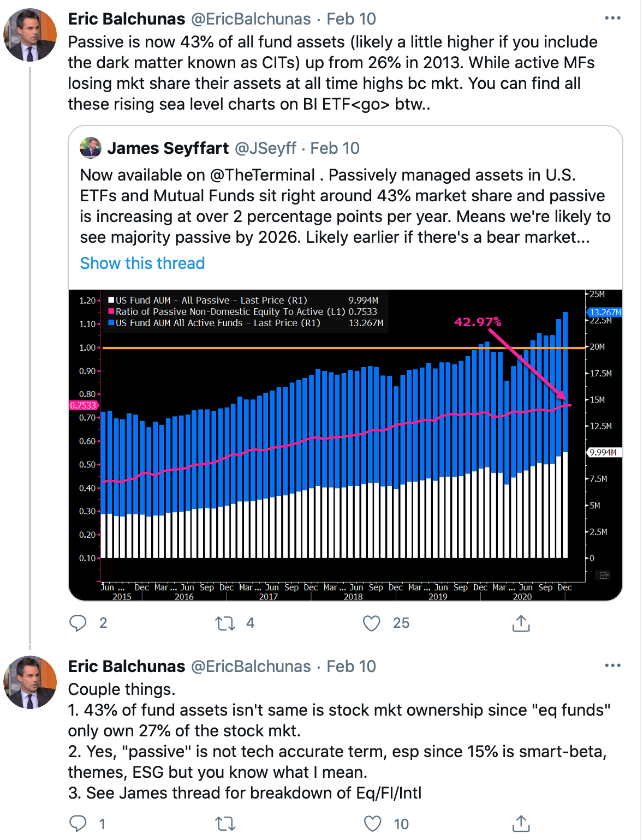Reply to the 'Couple things' tweet

coord(78,823)
